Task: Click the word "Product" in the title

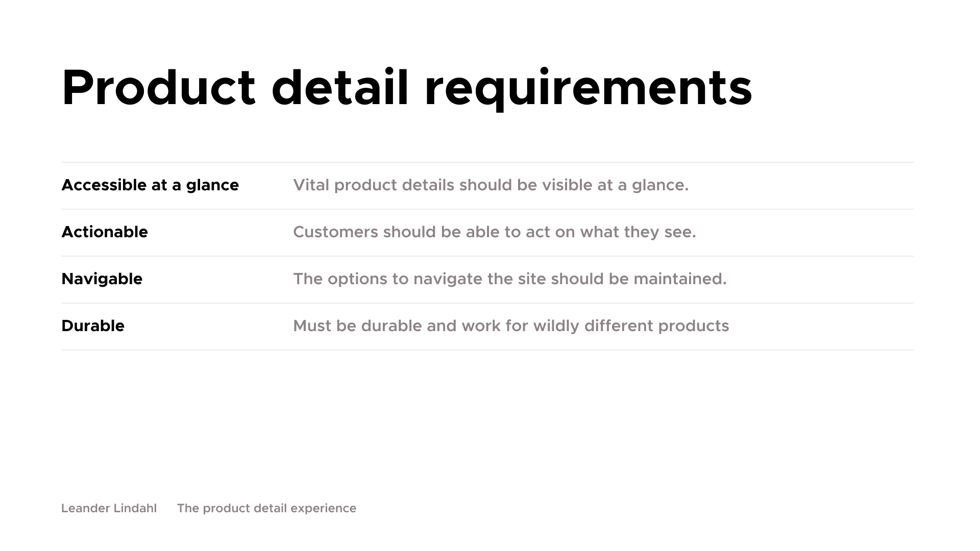Action: tap(158, 88)
